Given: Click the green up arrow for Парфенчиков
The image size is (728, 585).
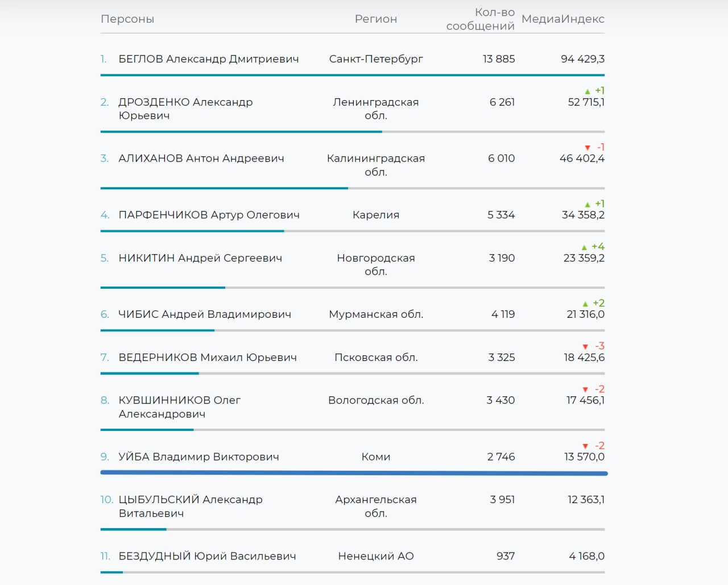Looking at the screenshot, I should coord(588,205).
